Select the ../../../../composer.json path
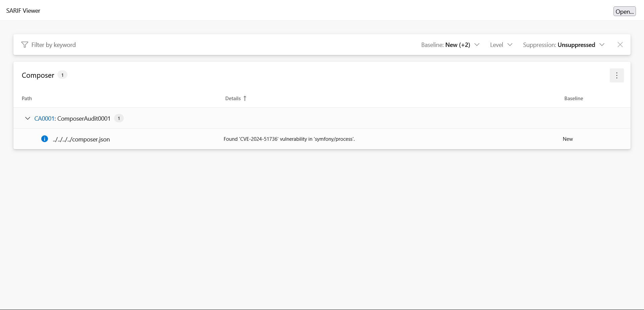The height and width of the screenshot is (310, 644). (81, 139)
